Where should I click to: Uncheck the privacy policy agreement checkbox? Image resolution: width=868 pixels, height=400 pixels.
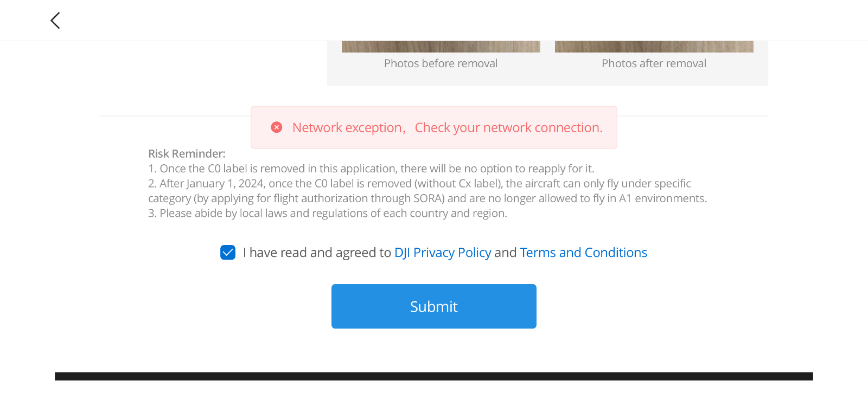click(x=228, y=253)
